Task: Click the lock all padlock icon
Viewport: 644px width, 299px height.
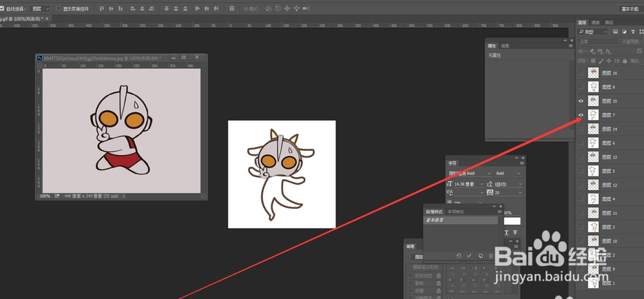Action: point(625,61)
